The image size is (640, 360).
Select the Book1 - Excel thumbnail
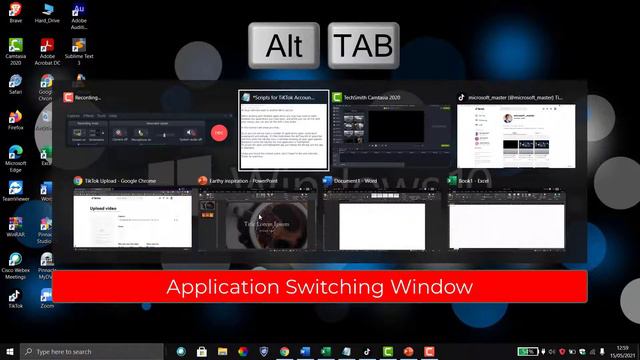(x=507, y=214)
